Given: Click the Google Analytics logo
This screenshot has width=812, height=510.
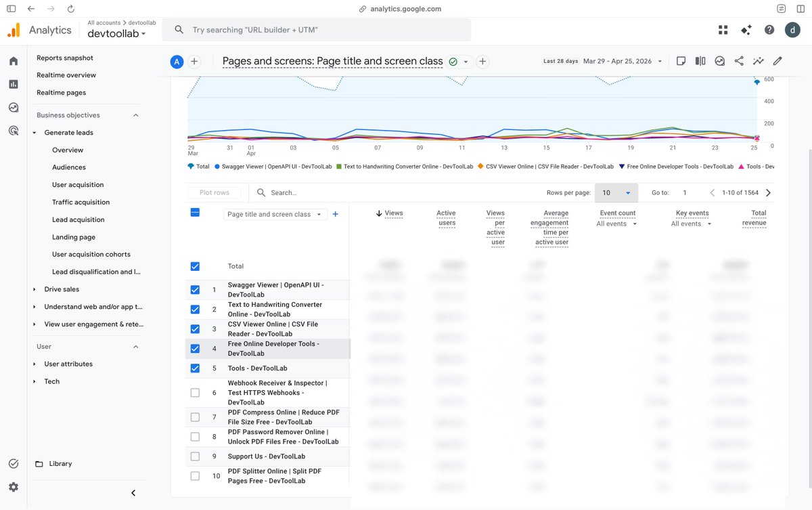Looking at the screenshot, I should pyautogui.click(x=14, y=30).
